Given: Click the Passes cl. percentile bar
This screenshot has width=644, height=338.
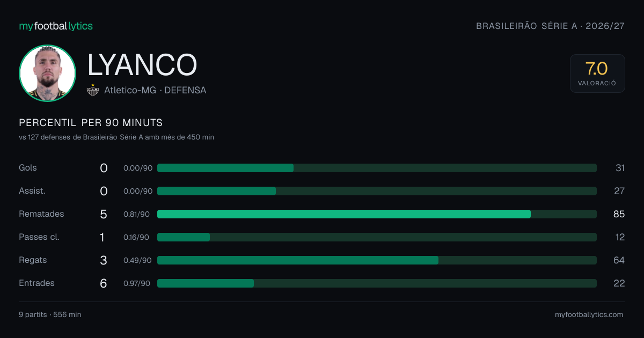Looking at the screenshot, I should click(x=377, y=237).
